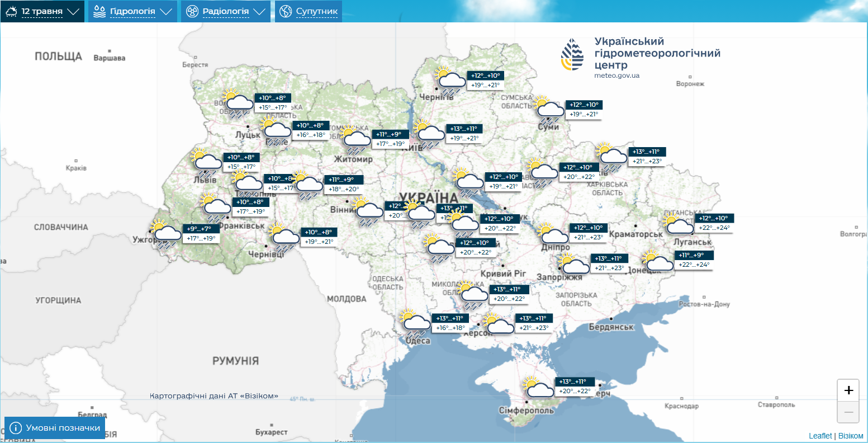Screen dimensions: 868x443
Task: Click the cloud-and-rain icon above Суми
Action: coord(548,110)
